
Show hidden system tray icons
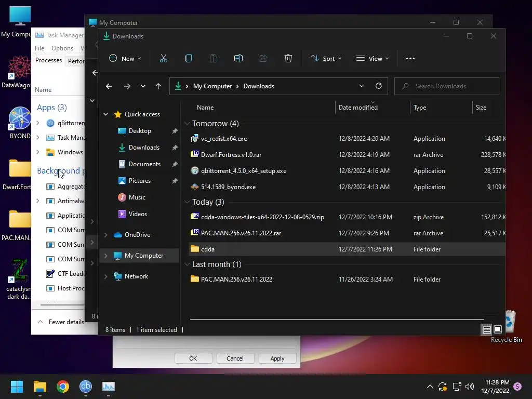(x=430, y=387)
